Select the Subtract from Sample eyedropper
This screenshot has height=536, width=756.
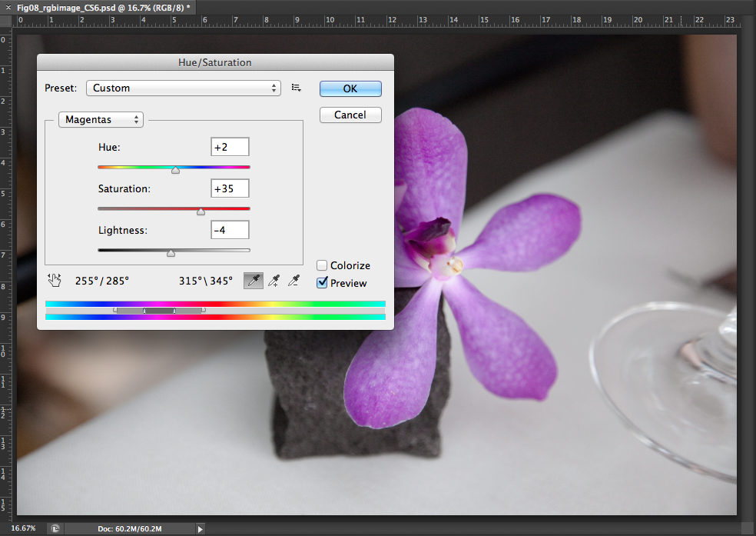click(x=293, y=281)
